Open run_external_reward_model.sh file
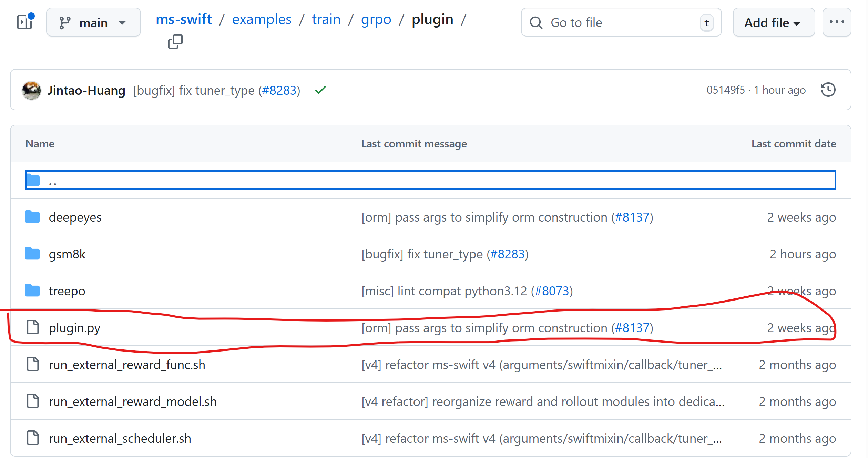This screenshot has height=458, width=868. [x=133, y=401]
